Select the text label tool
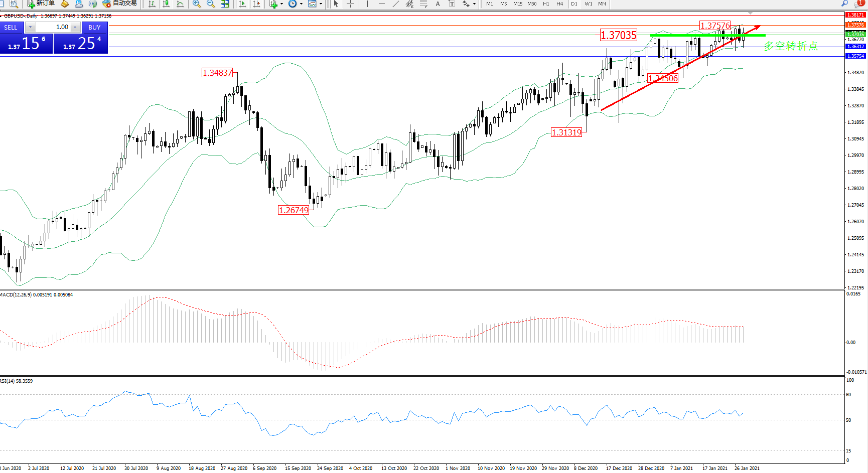 coord(438,4)
